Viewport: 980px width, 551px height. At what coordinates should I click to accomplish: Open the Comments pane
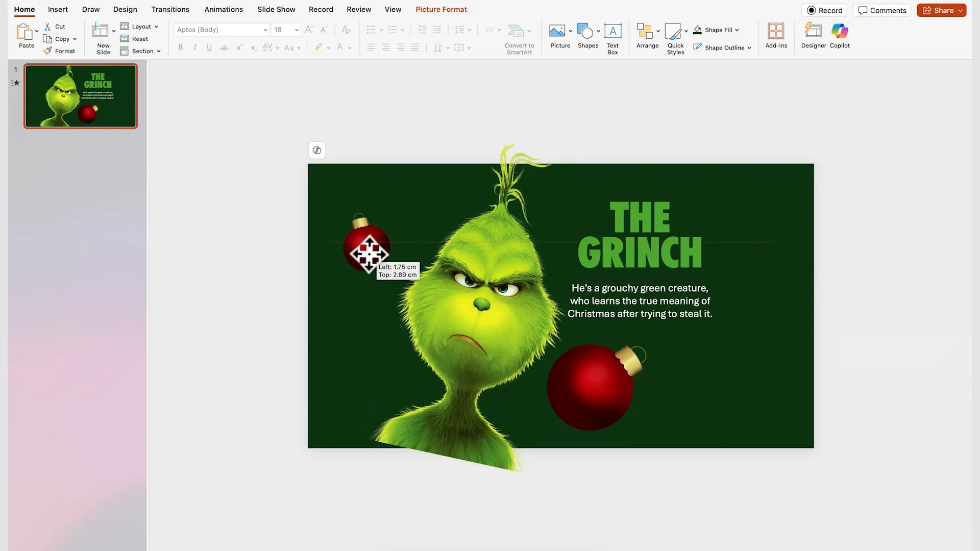(882, 10)
